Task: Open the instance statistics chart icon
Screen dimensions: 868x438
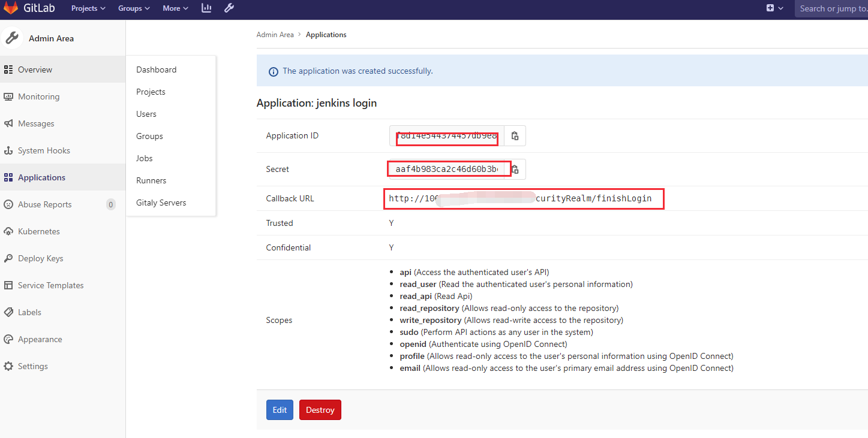Action: [x=206, y=8]
